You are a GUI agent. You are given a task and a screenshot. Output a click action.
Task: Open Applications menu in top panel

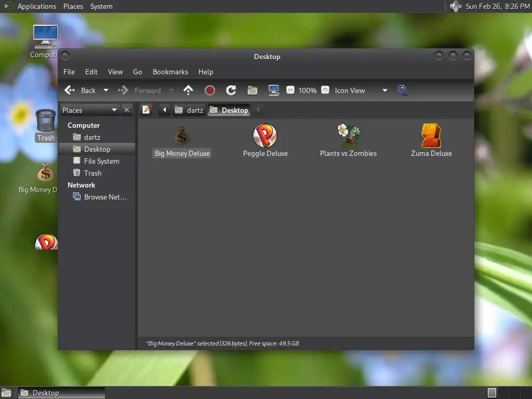tap(37, 6)
